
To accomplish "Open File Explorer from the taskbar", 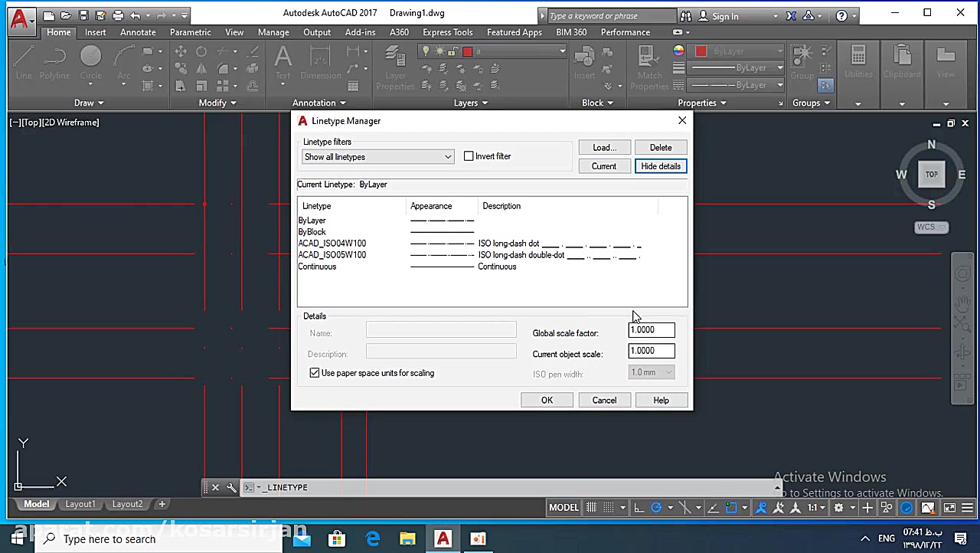I will click(407, 539).
